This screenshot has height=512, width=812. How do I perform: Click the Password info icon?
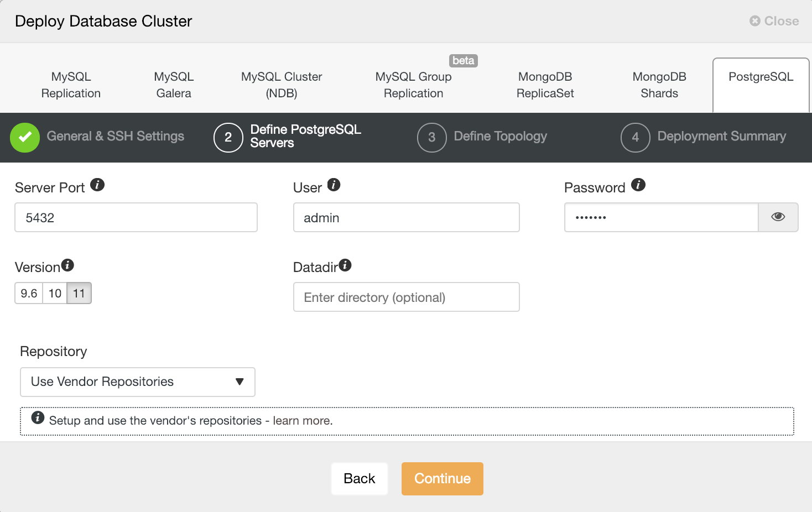pos(638,185)
